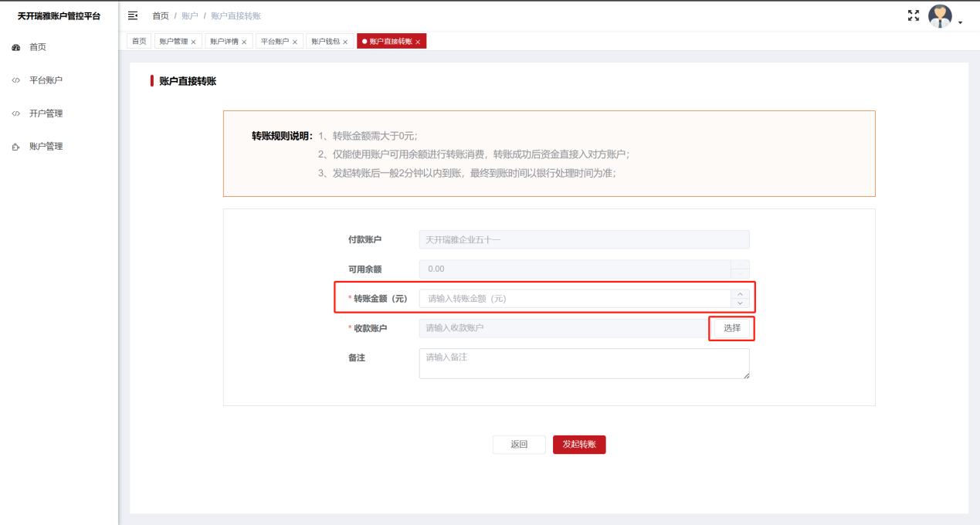Click the 发起转账 button
This screenshot has height=525, width=980.
579,445
